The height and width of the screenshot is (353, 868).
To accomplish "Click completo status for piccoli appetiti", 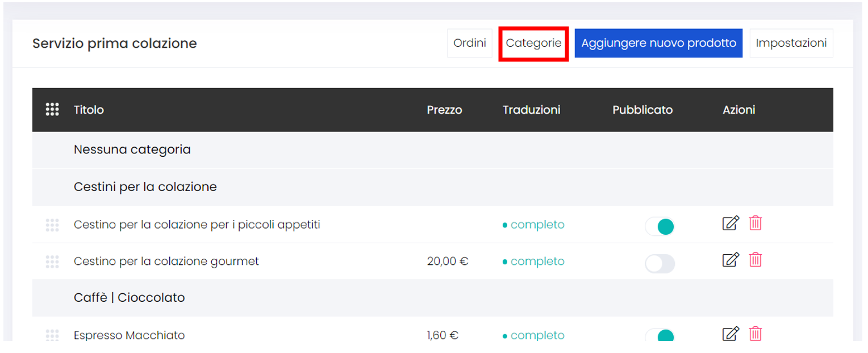I will [533, 225].
